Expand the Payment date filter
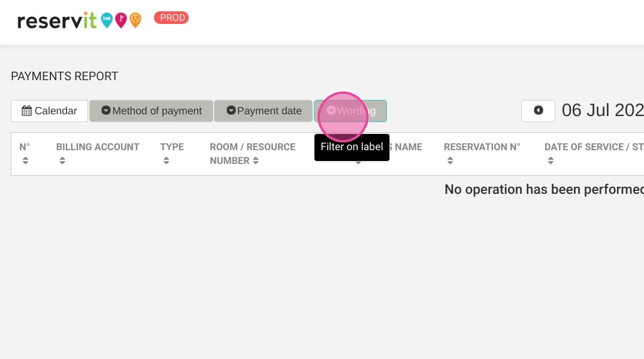The width and height of the screenshot is (644, 359). tap(263, 111)
